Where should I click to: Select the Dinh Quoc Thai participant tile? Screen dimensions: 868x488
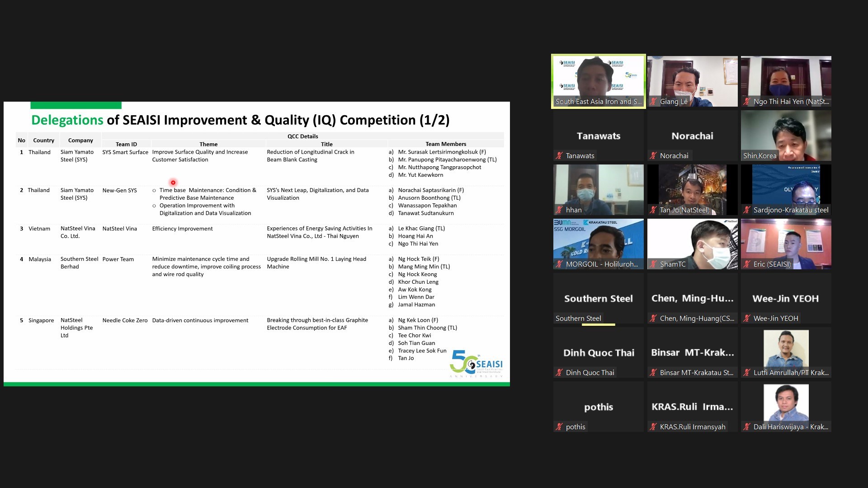598,352
